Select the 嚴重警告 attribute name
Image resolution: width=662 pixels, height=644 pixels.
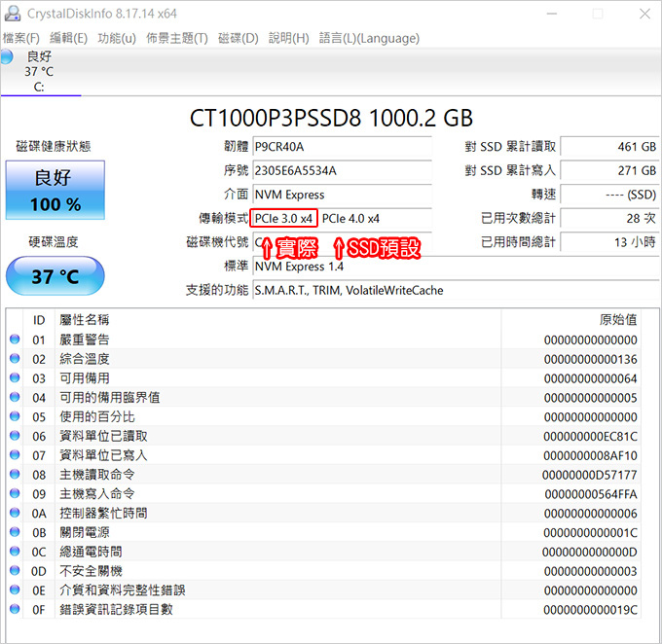[x=85, y=340]
